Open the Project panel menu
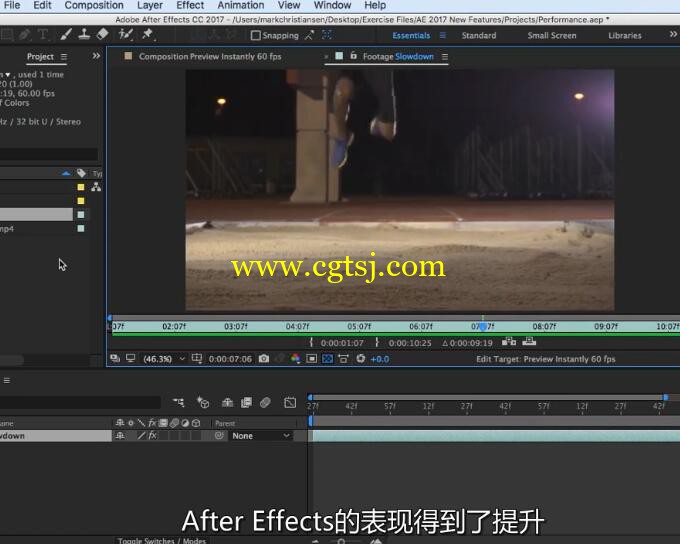This screenshot has height=544, width=680. (64, 57)
